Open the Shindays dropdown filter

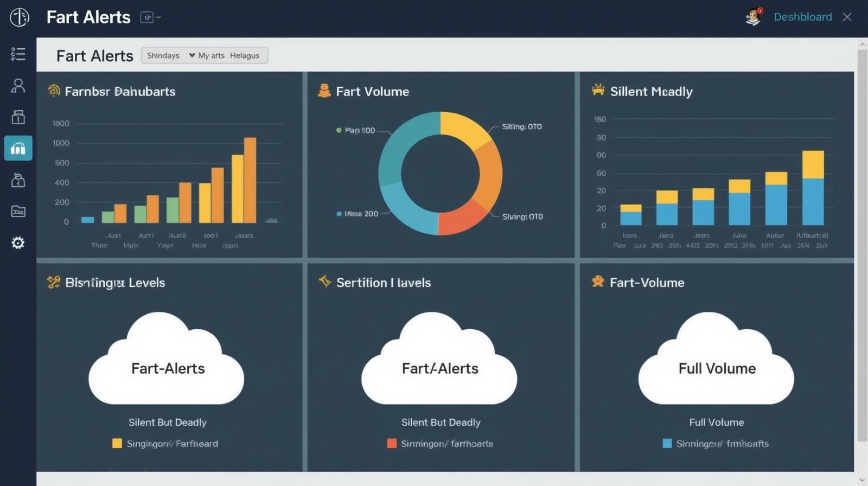[x=163, y=55]
